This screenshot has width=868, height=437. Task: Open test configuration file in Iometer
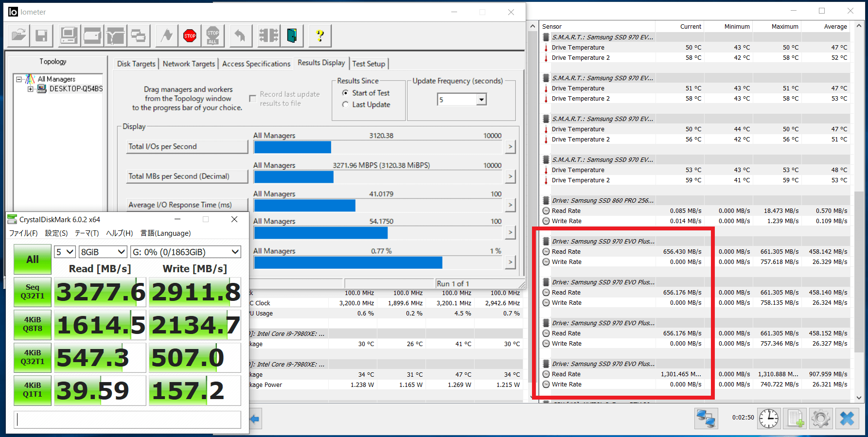(x=19, y=35)
